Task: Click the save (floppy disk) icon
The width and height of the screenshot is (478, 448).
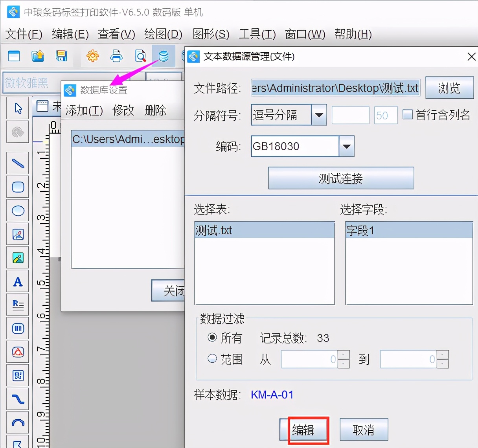Action: (x=61, y=56)
